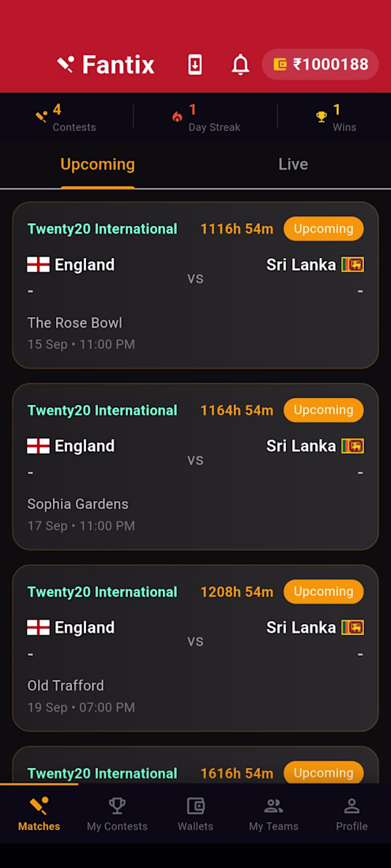Tap the notification bell icon
Image resolution: width=391 pixels, height=868 pixels.
[240, 65]
